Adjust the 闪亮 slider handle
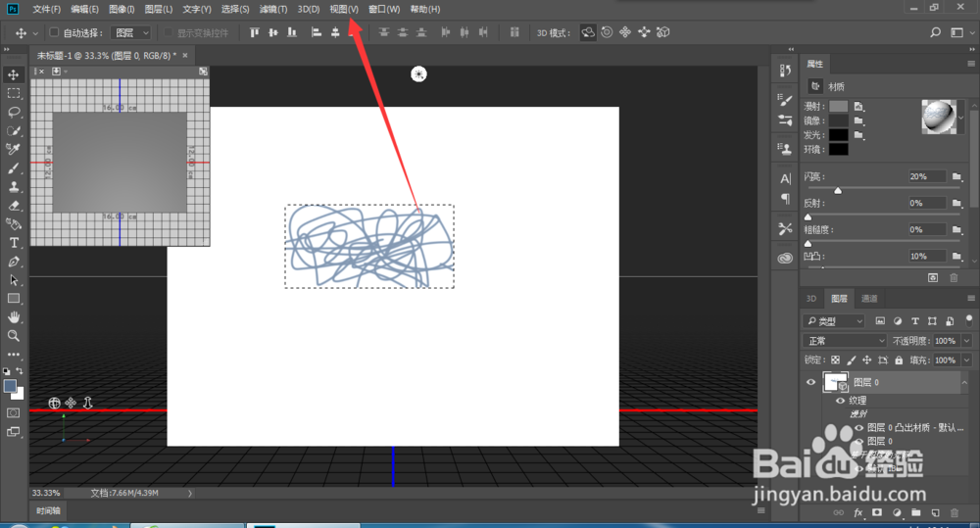 838,191
